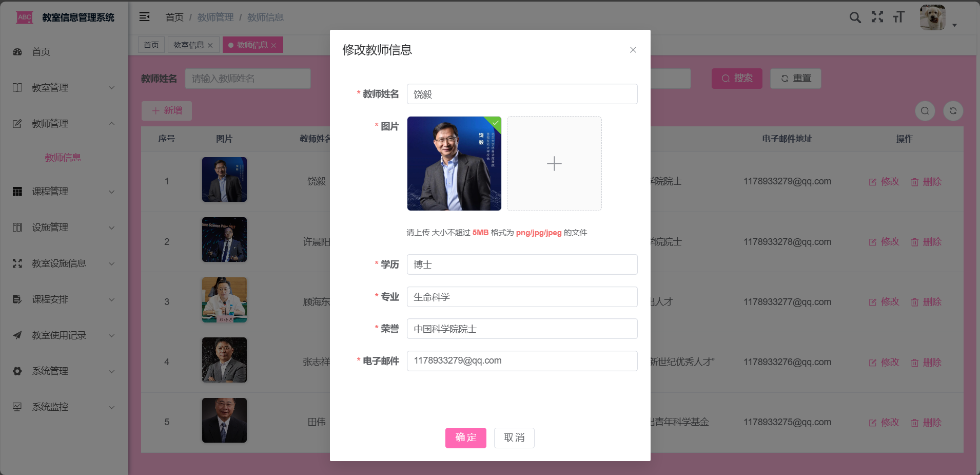Viewport: 980px width, 475px height.
Task: Edit the 荣誉 field
Action: (522, 329)
